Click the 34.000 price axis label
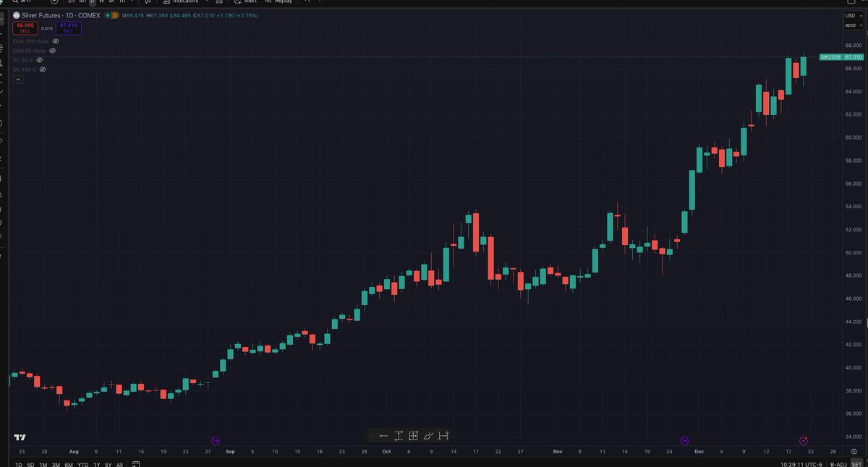 tap(854, 437)
